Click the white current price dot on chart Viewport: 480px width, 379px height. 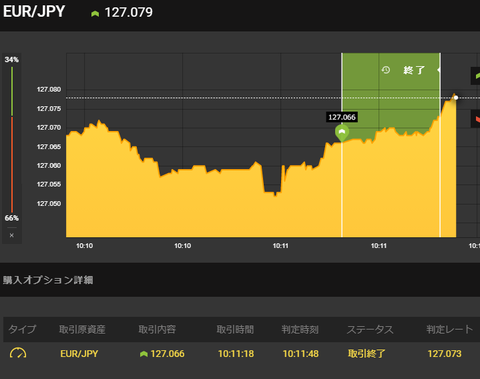pyautogui.click(x=456, y=98)
